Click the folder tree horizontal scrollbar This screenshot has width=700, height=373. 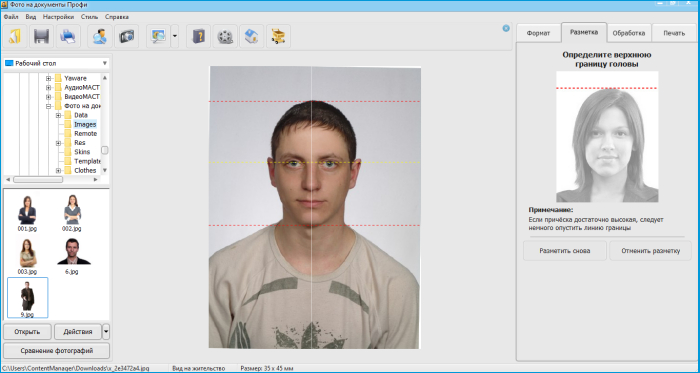tap(52, 179)
